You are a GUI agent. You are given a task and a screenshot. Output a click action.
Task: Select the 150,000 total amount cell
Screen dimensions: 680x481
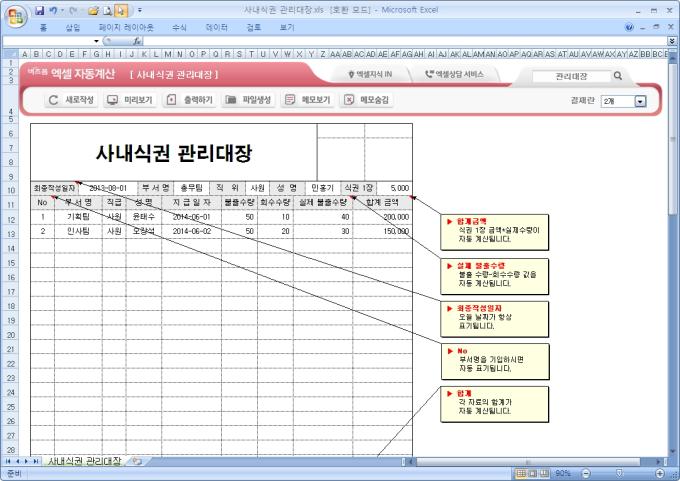pos(383,231)
